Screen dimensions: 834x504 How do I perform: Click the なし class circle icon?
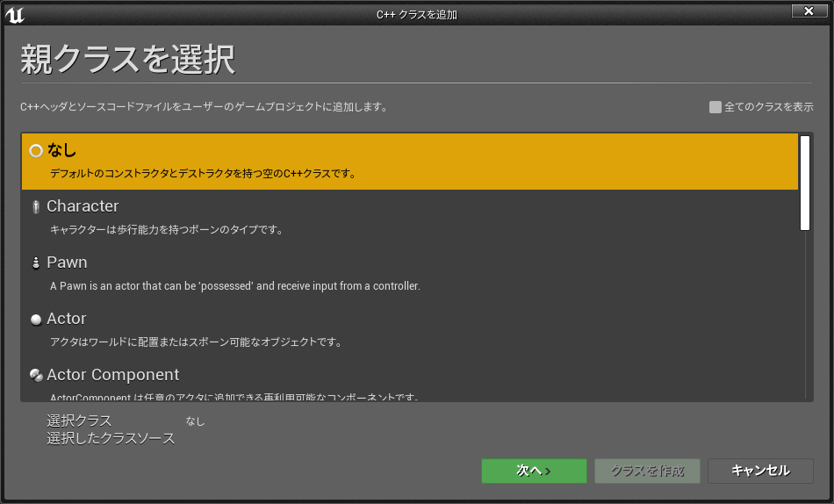[x=36, y=151]
